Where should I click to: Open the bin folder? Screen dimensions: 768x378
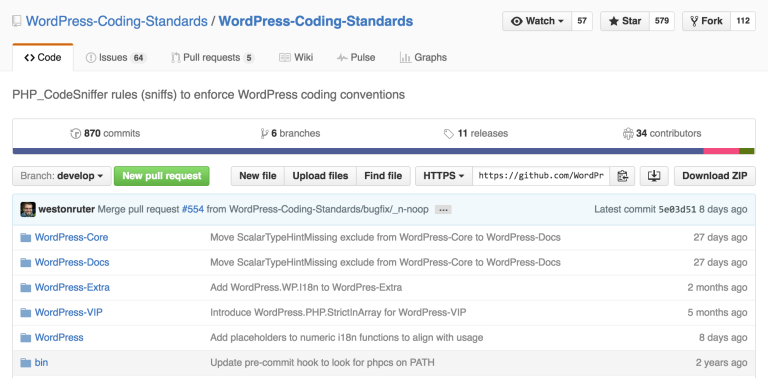[x=41, y=362]
